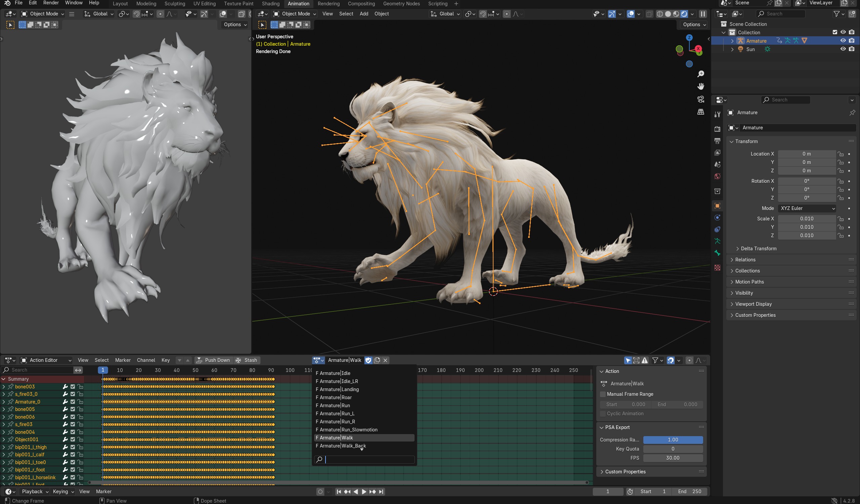Viewport: 860px width, 504px height.
Task: Open the Object Data armature properties tab
Action: pos(717,241)
